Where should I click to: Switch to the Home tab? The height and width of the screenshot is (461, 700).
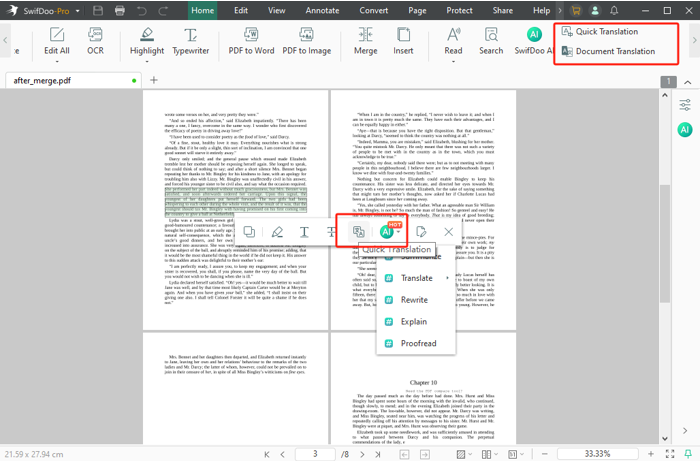[x=202, y=10]
